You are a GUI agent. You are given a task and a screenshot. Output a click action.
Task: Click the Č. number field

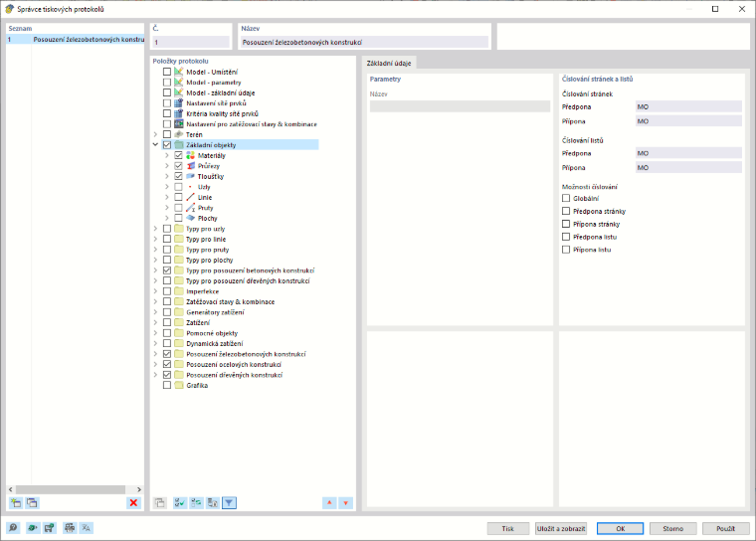point(191,43)
